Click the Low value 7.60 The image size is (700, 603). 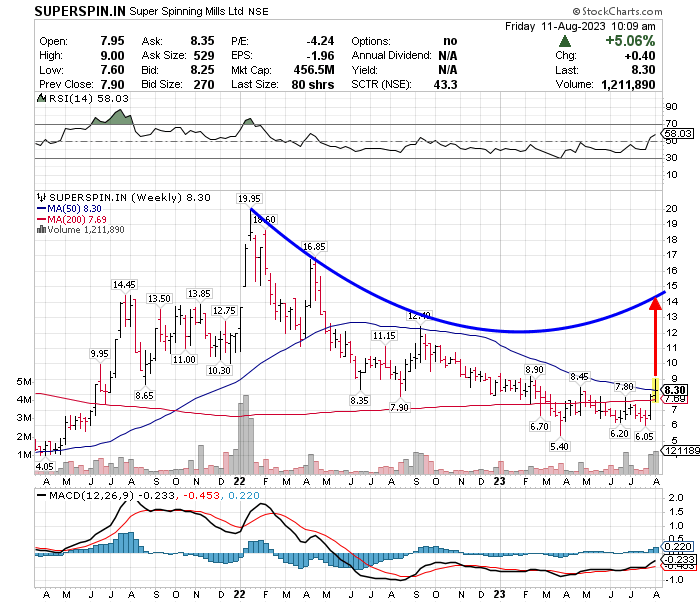[112, 70]
